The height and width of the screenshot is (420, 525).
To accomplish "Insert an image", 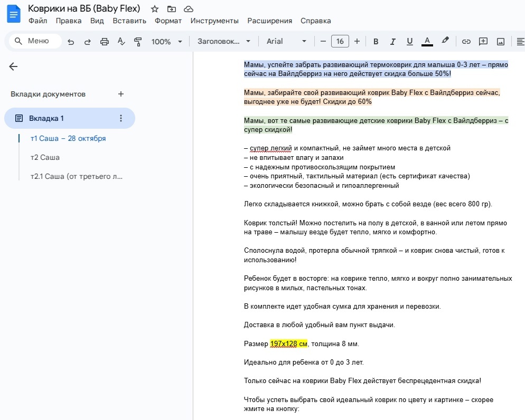I will (x=501, y=42).
